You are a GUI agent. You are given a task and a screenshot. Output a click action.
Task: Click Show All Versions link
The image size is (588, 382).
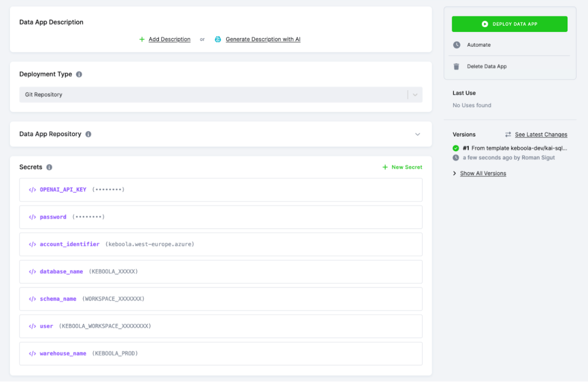(x=483, y=174)
